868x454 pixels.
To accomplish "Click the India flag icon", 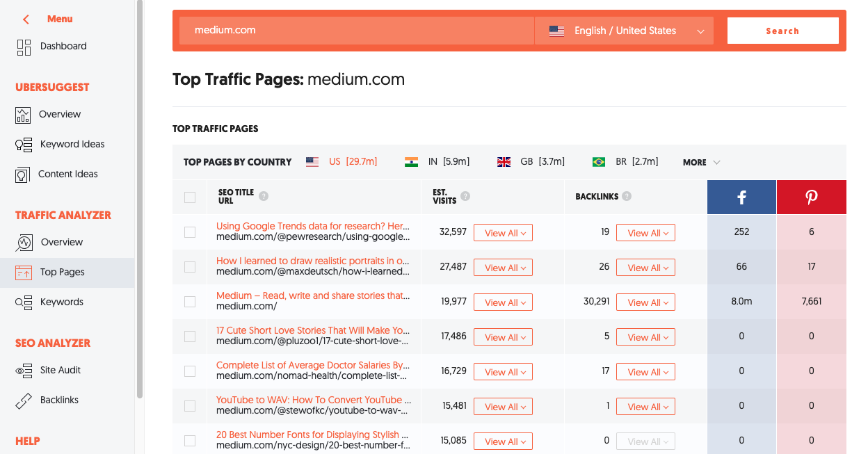I will tap(412, 162).
